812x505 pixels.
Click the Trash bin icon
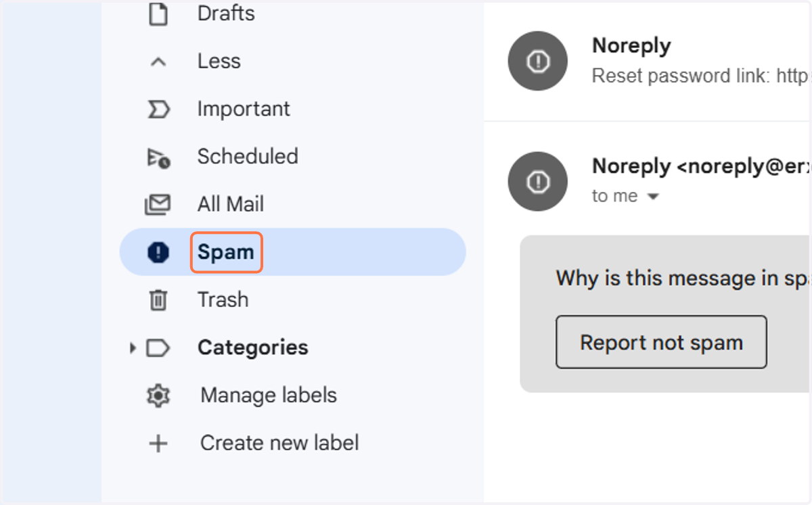click(158, 300)
